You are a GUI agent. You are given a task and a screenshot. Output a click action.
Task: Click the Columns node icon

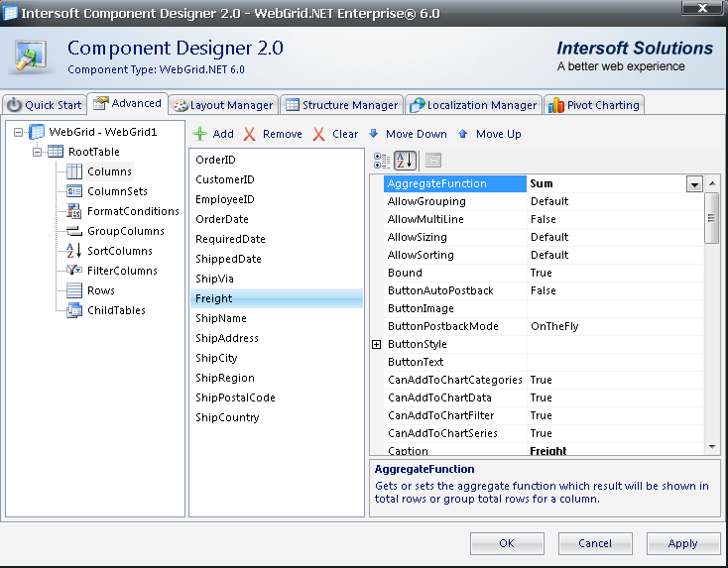pos(74,171)
